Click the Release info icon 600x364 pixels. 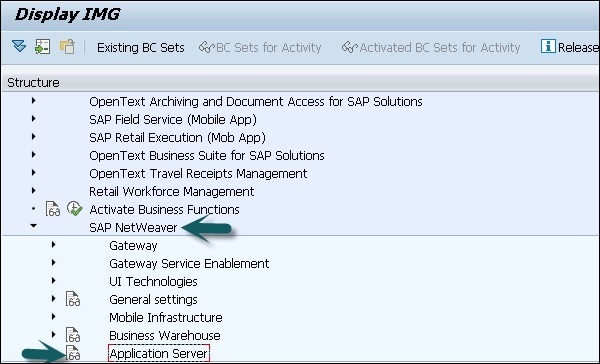pos(548,46)
